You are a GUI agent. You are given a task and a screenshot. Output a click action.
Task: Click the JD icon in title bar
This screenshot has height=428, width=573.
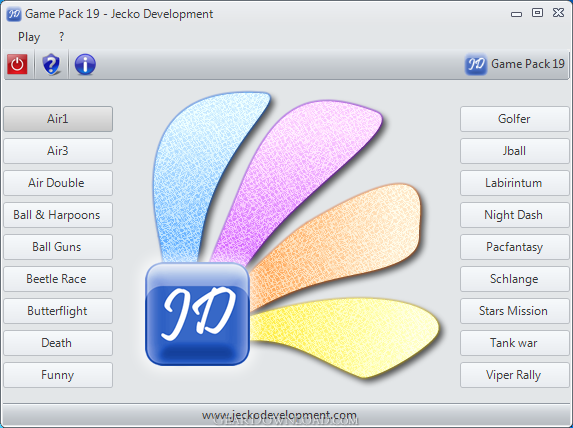[14, 14]
